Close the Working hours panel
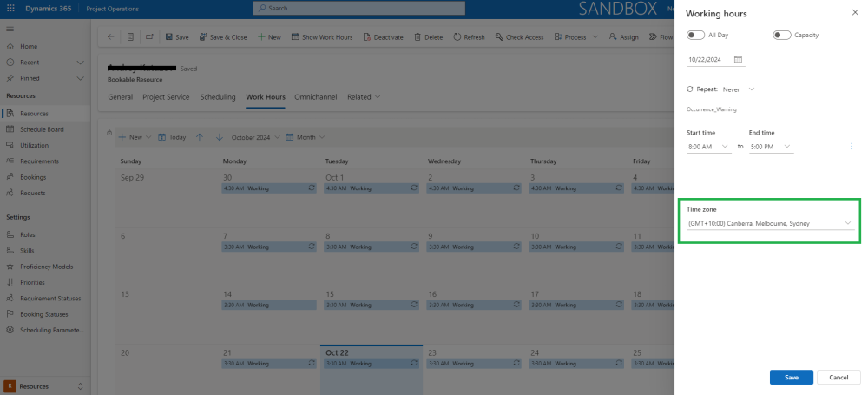This screenshot has height=395, width=868. pos(855,13)
